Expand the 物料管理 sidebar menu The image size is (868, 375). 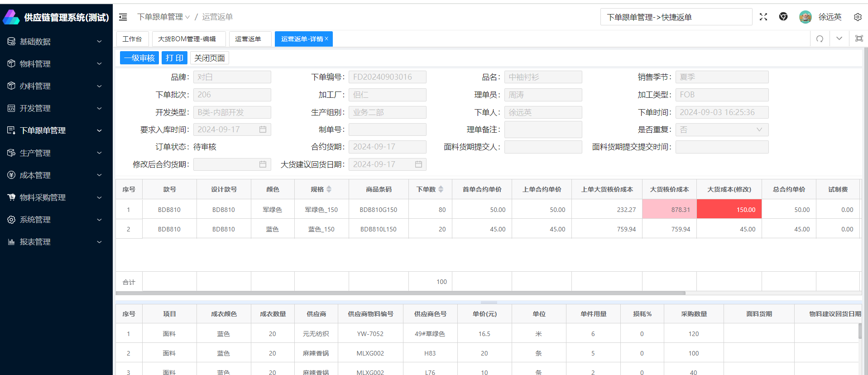(x=56, y=64)
